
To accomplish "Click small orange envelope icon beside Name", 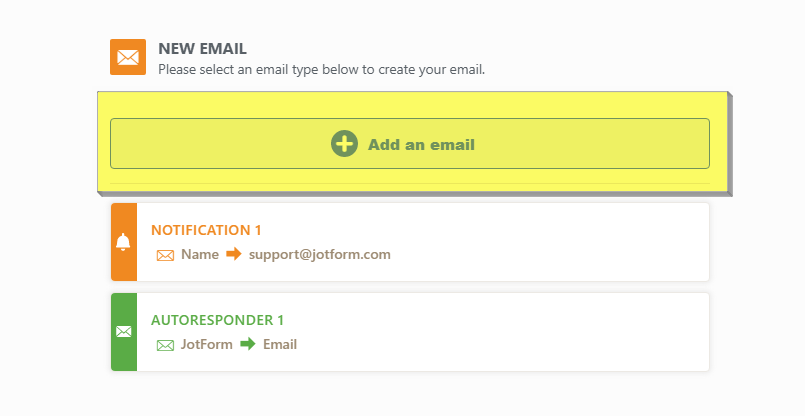I will click(x=165, y=255).
